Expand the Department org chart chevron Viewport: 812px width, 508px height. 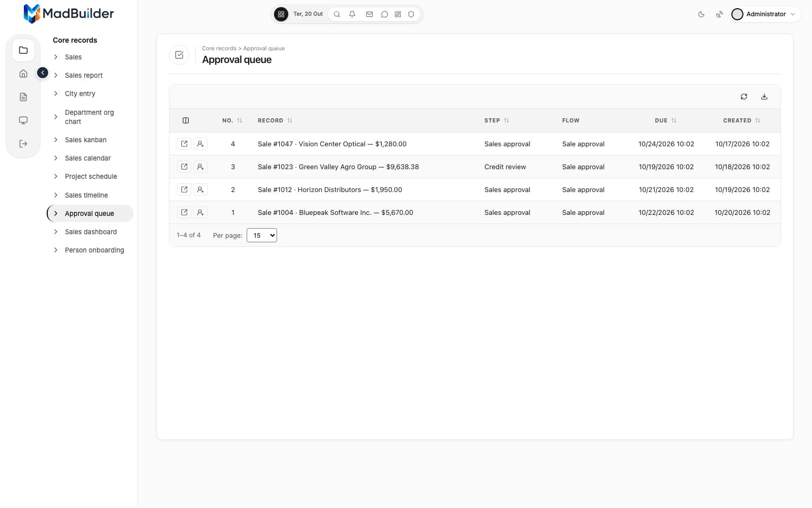point(56,117)
